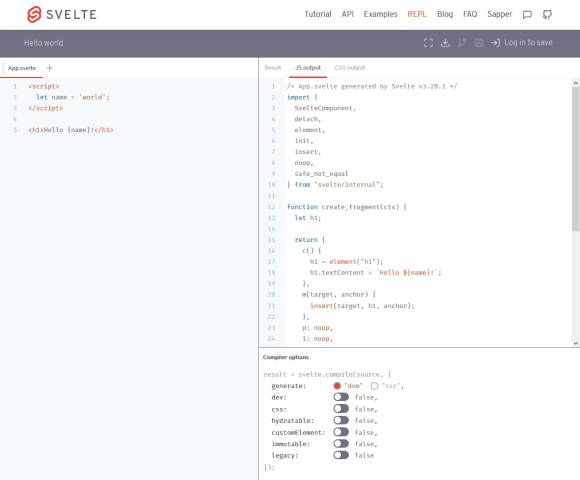Click the download zip file icon
The width and height of the screenshot is (580, 480).
(x=445, y=43)
